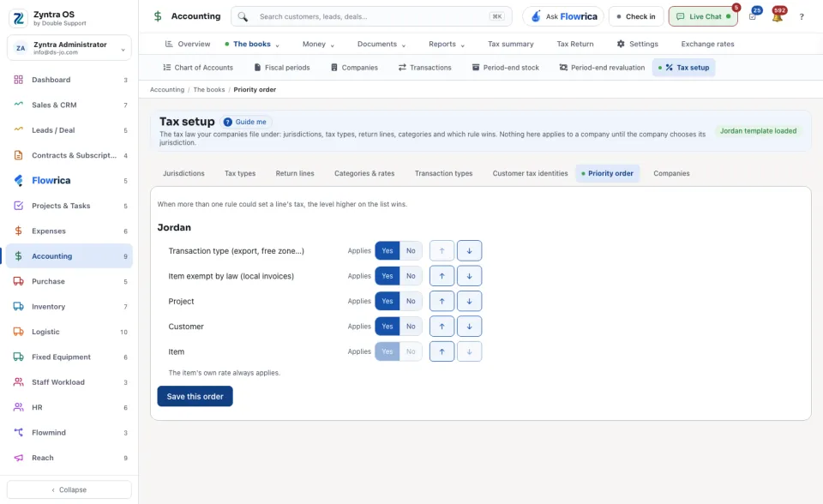Move Customer rule down
Screen dimensions: 823x504
[469, 327]
